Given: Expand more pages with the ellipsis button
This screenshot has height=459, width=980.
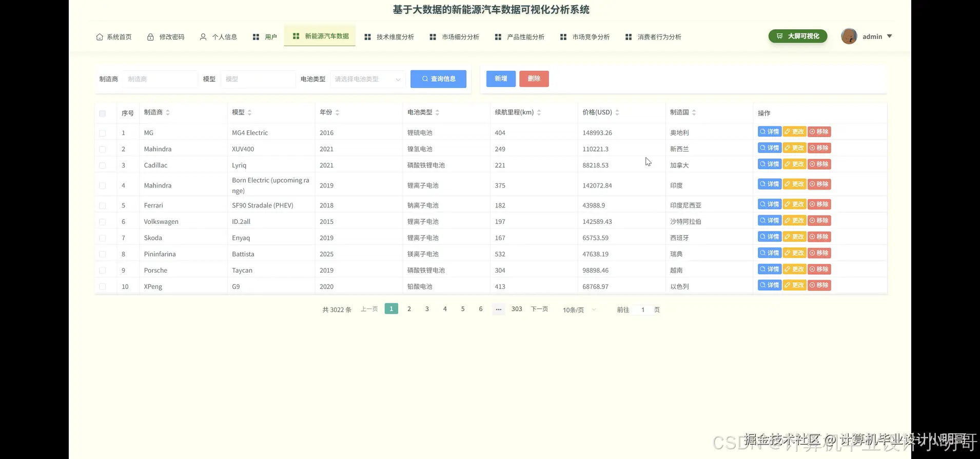Looking at the screenshot, I should (499, 309).
